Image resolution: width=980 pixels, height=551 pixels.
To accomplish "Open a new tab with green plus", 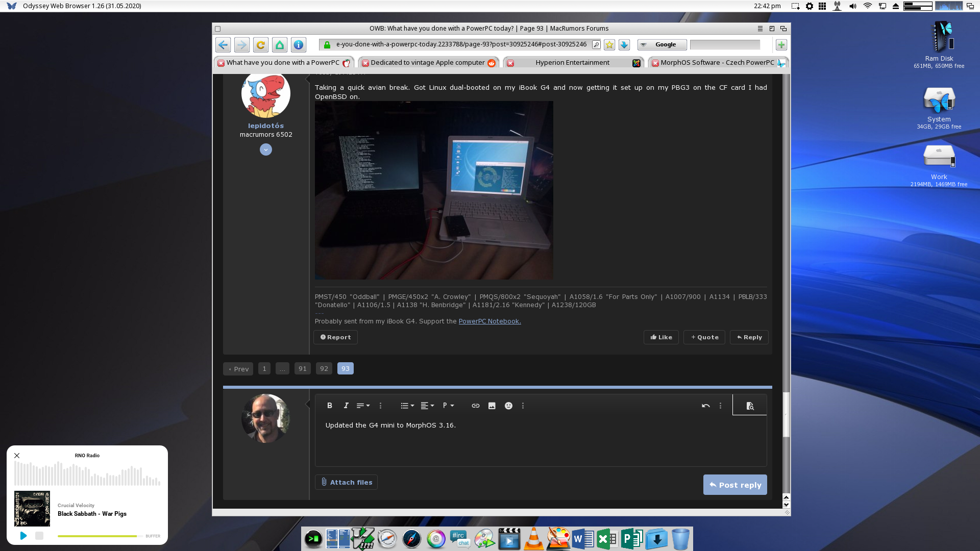I will 781,45.
